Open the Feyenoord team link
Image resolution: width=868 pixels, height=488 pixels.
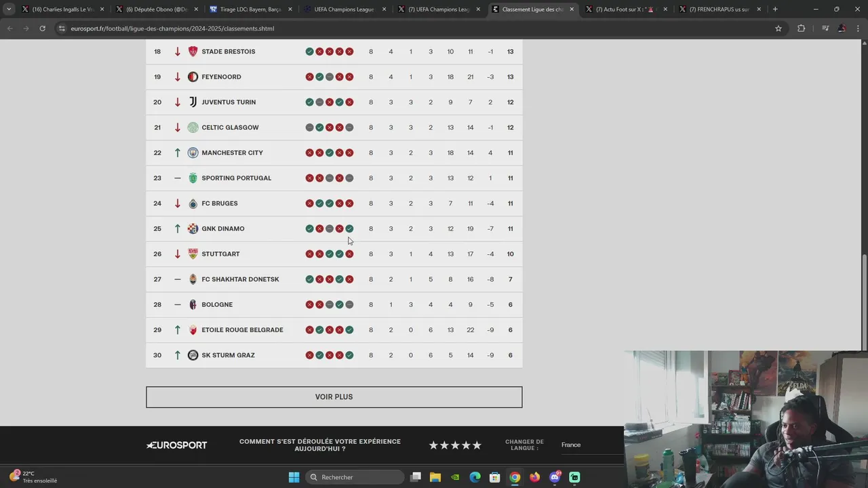(221, 77)
